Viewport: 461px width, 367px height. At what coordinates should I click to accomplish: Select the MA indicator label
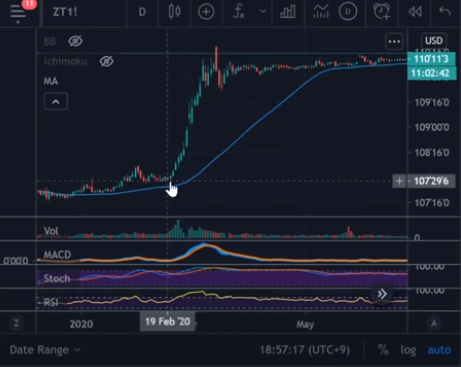click(51, 81)
